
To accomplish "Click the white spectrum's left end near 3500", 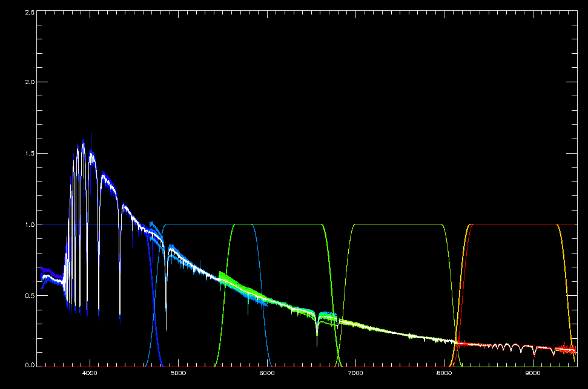I will [42, 277].
